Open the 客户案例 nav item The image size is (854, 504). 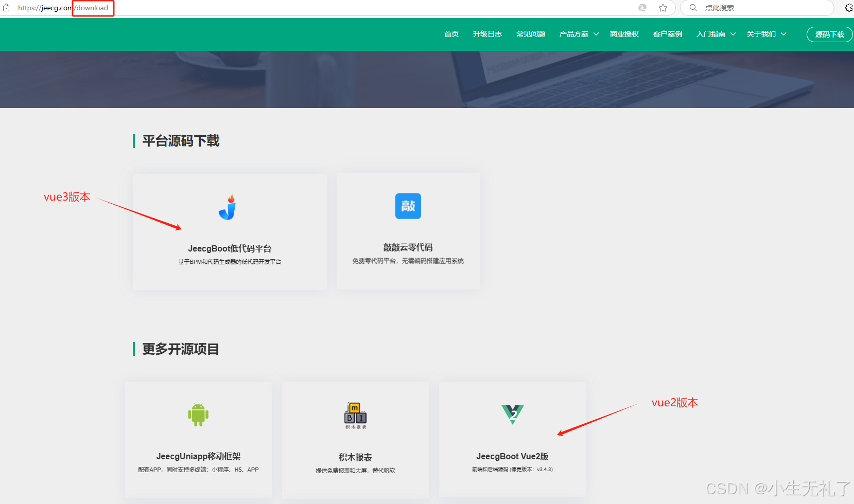[668, 34]
